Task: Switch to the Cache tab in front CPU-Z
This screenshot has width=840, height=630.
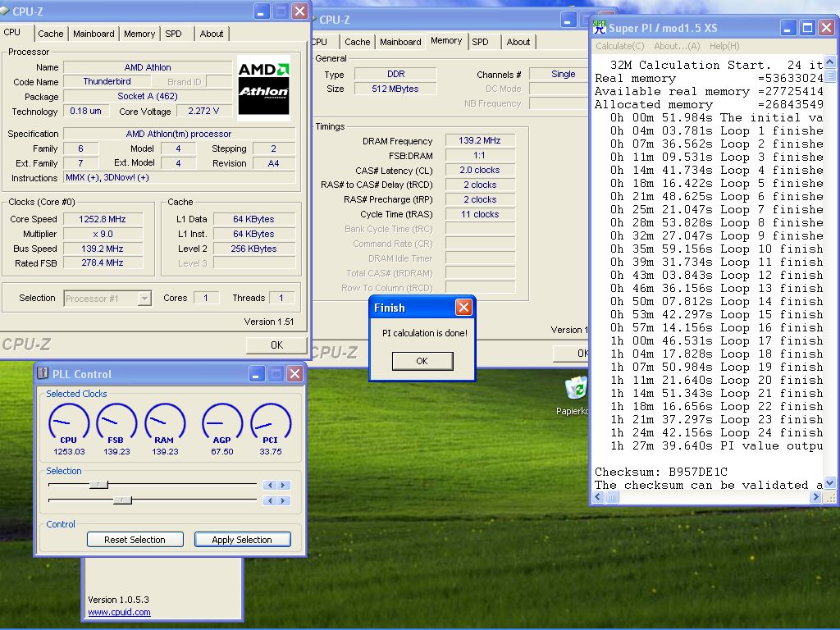Action: pos(50,34)
